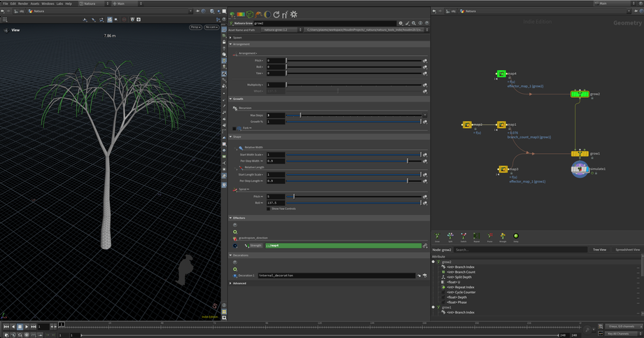Open the Render menu
The height and width of the screenshot is (338, 644).
point(23,3)
